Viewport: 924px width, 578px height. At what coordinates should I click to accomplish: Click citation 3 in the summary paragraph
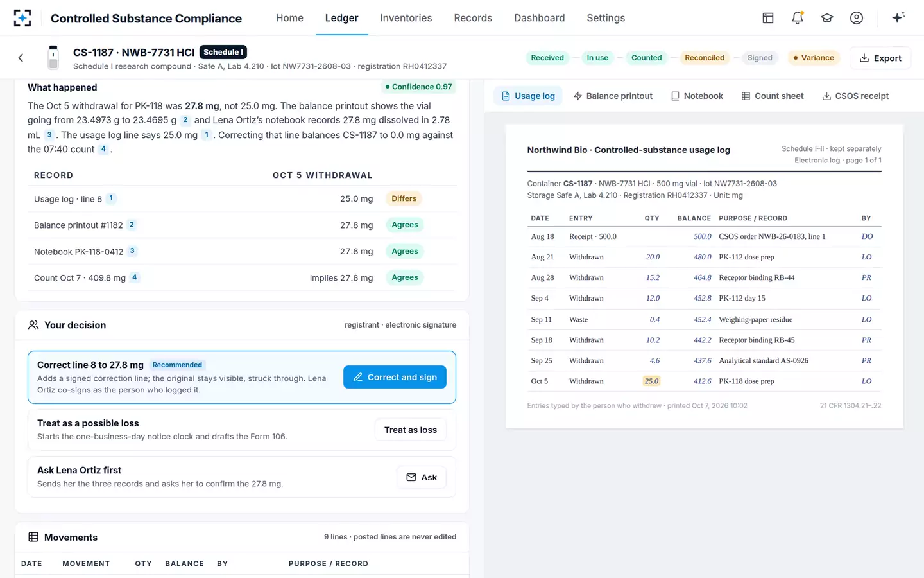[x=49, y=135]
